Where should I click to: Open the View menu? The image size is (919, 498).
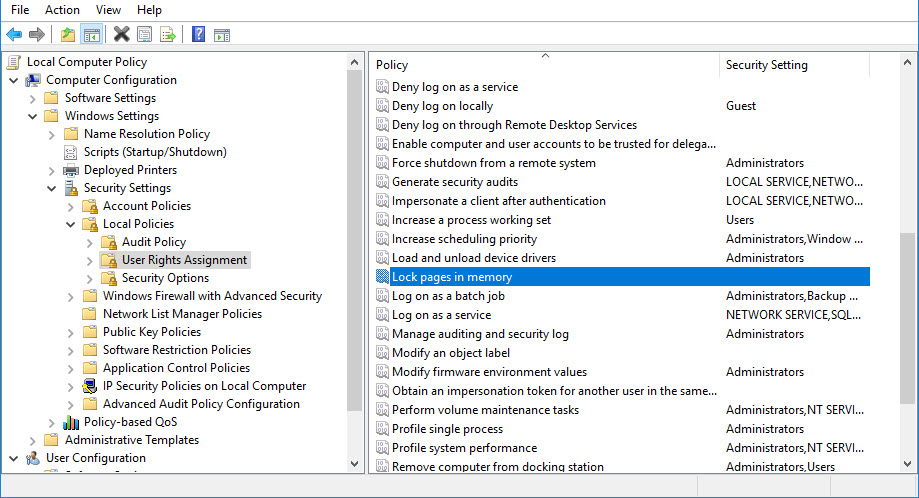tap(108, 10)
